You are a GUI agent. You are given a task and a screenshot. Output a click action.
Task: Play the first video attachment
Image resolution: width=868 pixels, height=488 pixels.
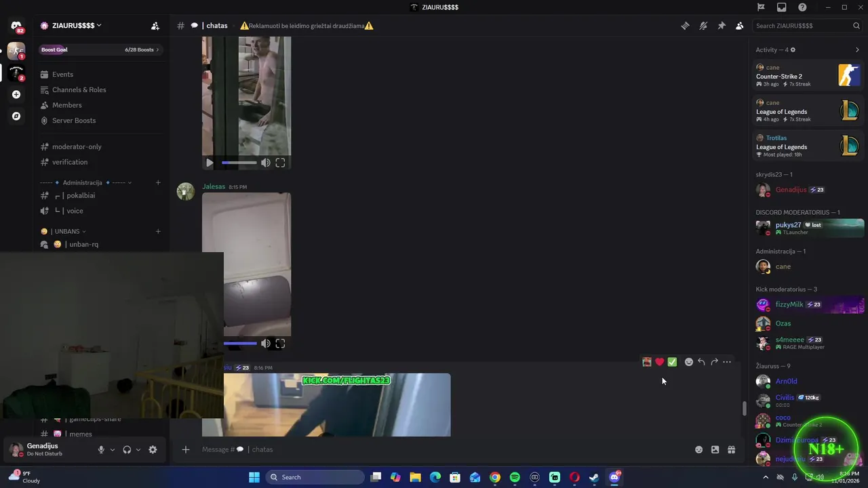pos(210,163)
